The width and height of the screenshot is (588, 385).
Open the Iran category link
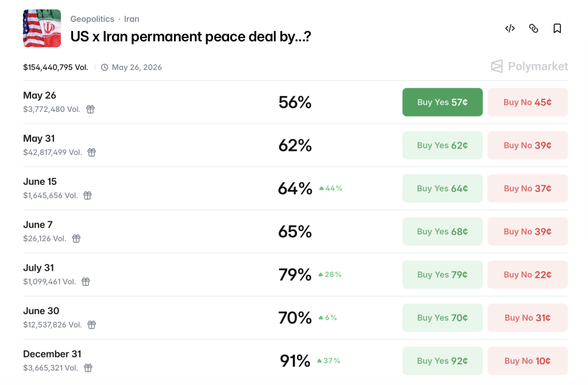pos(131,19)
